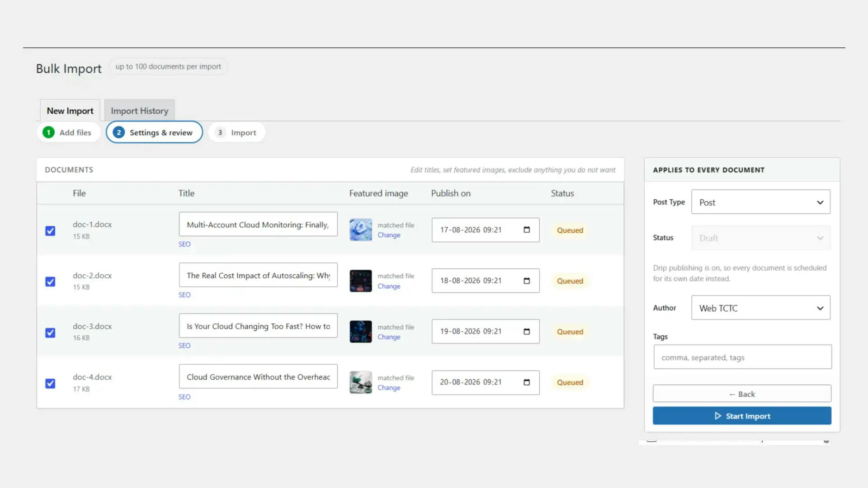Click the Back button
This screenshot has height=488, width=868.
click(x=742, y=394)
